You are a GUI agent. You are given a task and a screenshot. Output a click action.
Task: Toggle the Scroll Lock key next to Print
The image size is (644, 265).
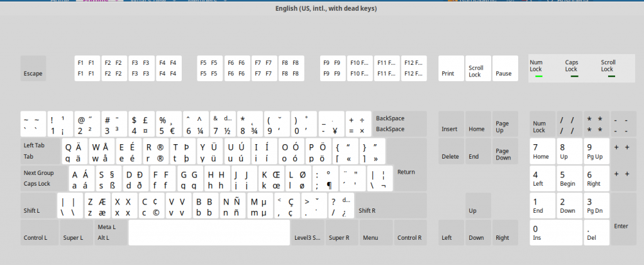coord(477,68)
